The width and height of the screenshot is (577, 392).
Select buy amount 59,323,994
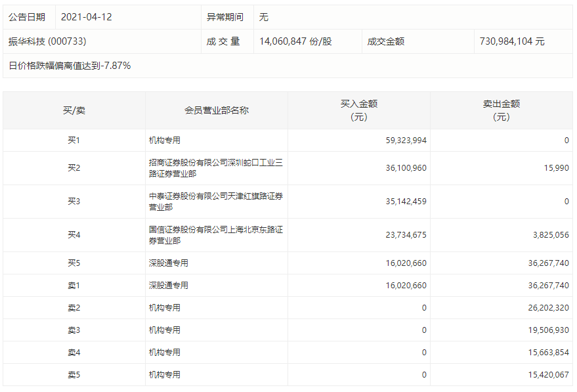406,141
